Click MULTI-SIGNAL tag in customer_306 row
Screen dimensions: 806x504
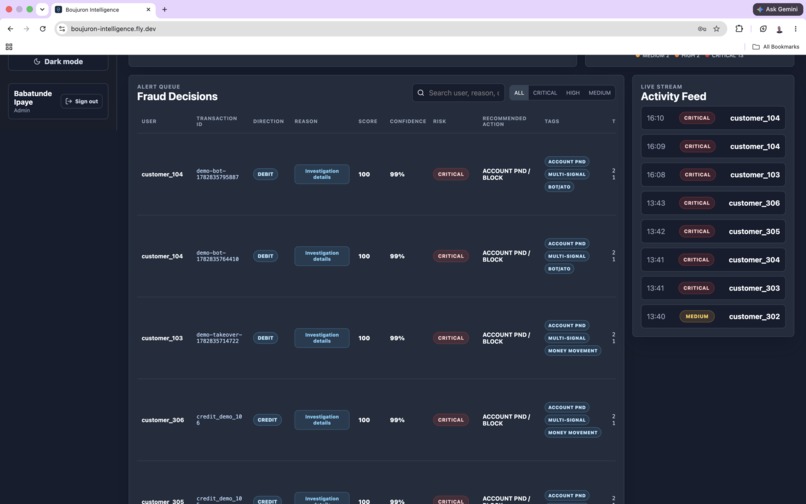(566, 420)
